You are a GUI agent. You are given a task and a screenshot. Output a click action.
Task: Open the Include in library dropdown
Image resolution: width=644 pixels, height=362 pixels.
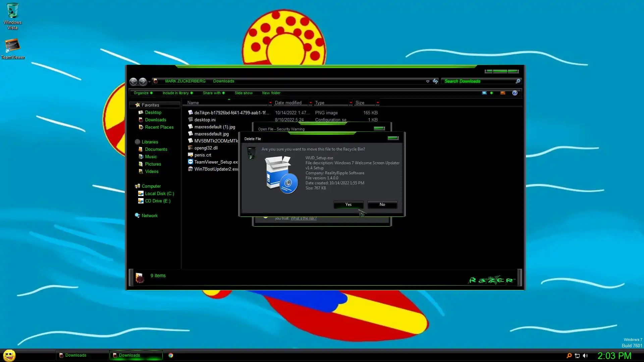tap(177, 93)
